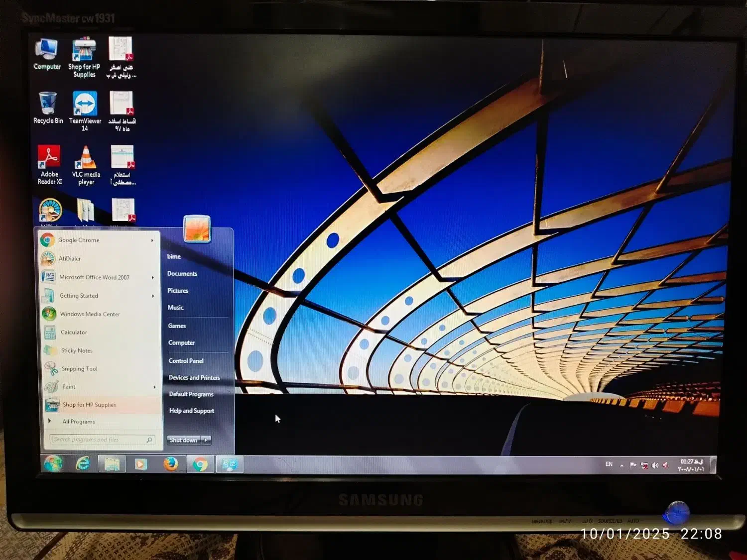Launch Snipping Tool from the Start menu
Image resolution: width=747 pixels, height=560 pixels.
point(102,369)
